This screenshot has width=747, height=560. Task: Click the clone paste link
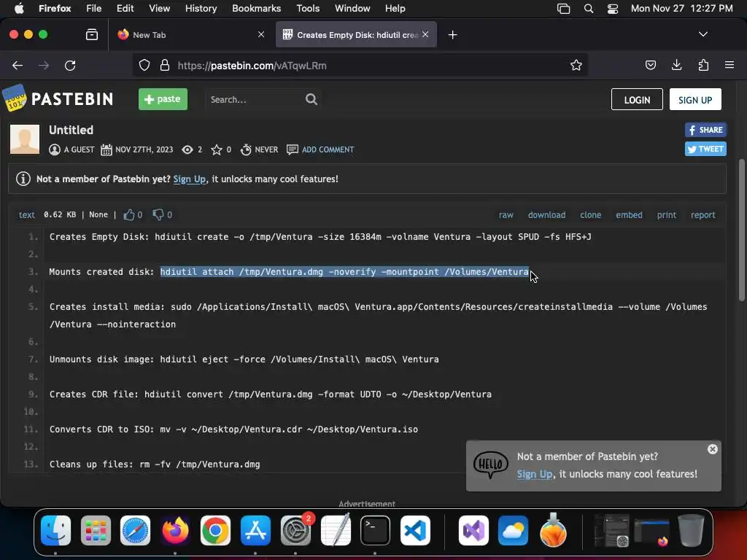click(590, 215)
